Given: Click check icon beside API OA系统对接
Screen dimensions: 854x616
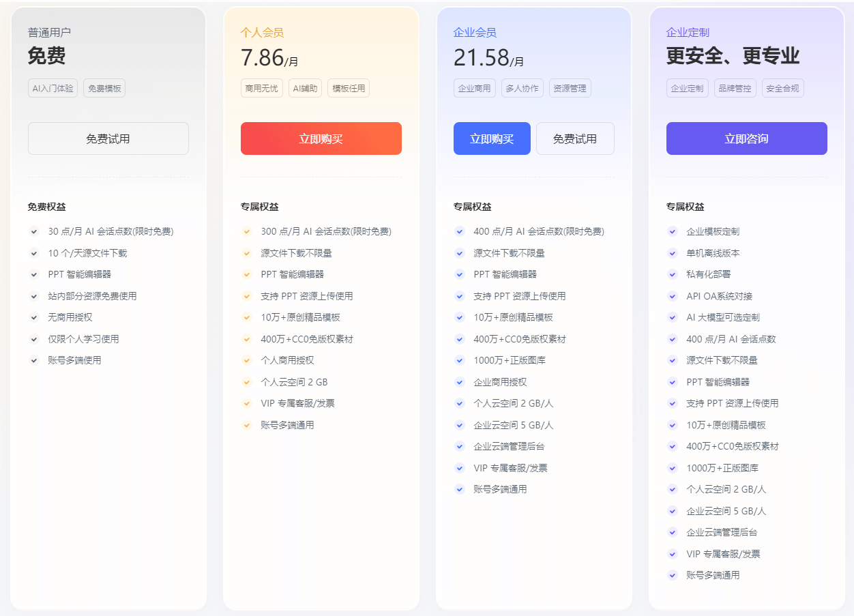Looking at the screenshot, I should (x=673, y=296).
